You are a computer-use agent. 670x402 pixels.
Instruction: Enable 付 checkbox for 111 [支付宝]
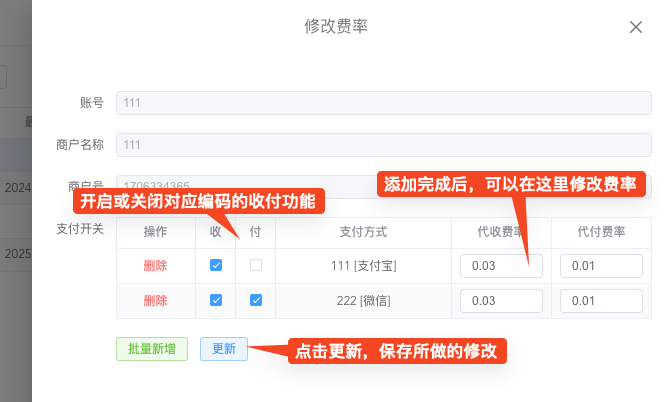click(256, 266)
